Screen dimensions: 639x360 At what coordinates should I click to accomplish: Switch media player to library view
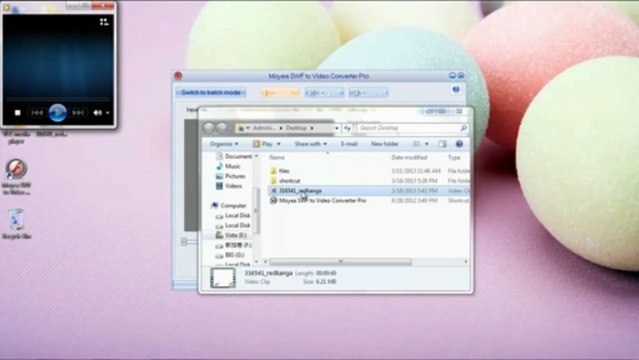104,22
